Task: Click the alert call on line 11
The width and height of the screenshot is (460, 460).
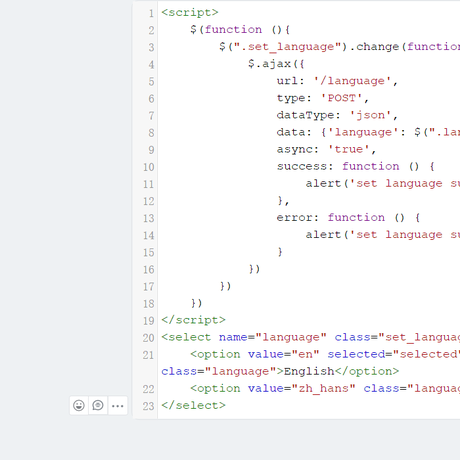Action: pos(383,184)
